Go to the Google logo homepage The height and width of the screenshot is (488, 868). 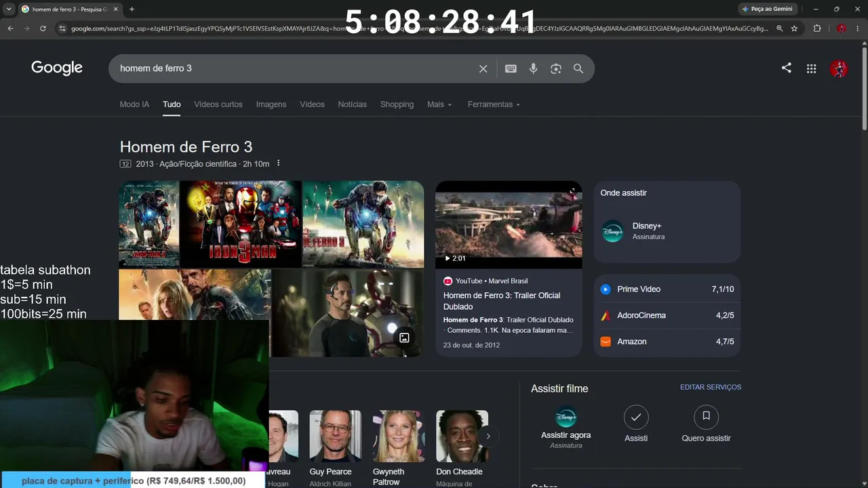(57, 68)
